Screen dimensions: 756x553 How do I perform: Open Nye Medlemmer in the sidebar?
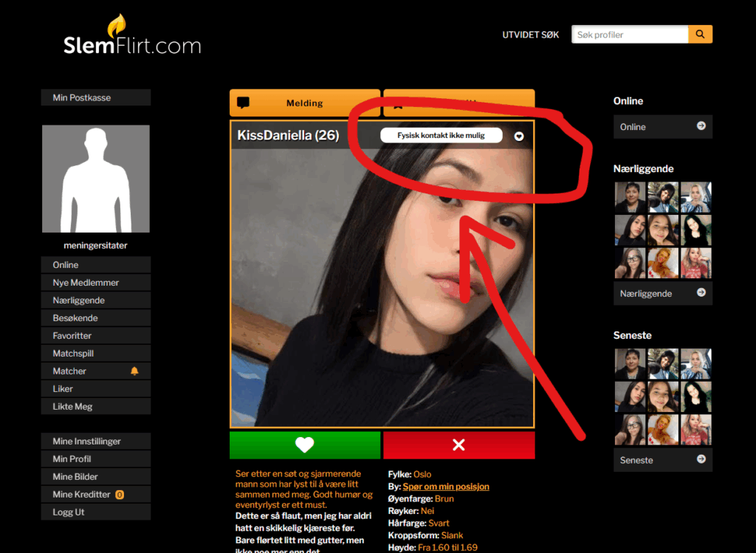pyautogui.click(x=96, y=283)
